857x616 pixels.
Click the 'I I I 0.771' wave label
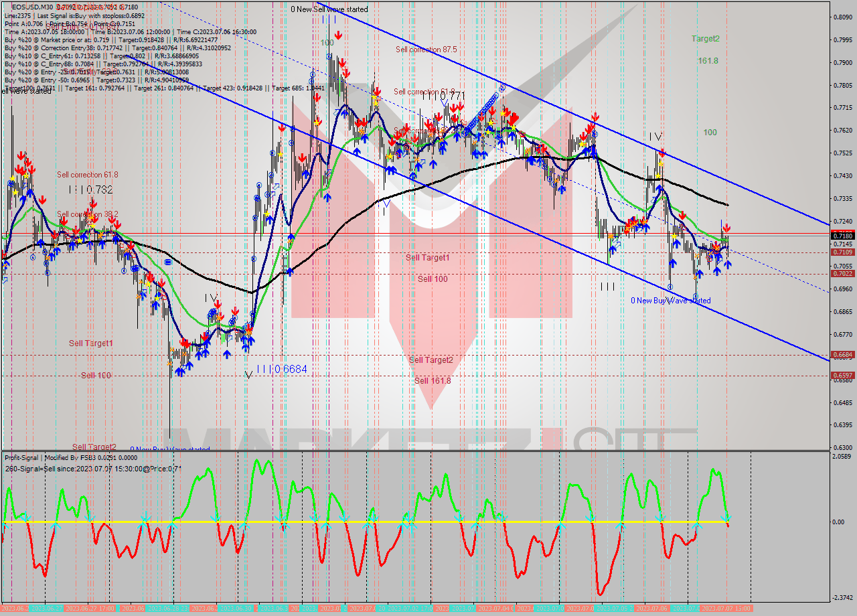tap(443, 96)
